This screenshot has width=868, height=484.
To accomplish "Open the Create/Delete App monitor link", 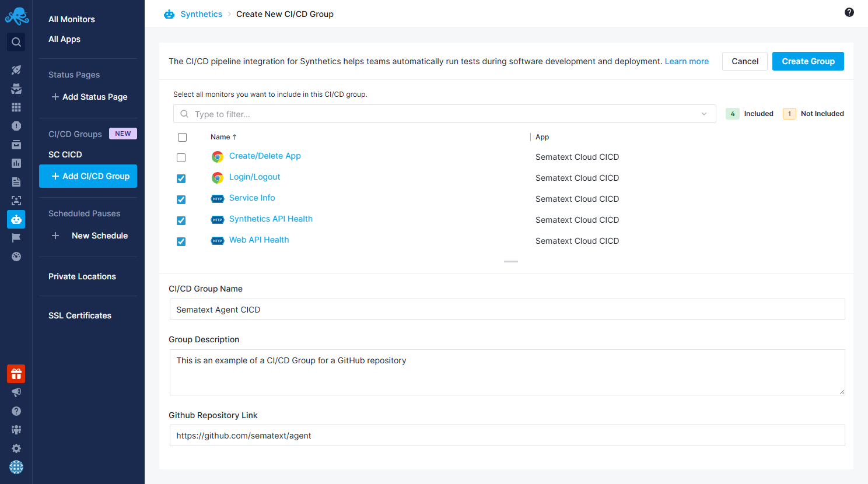I will (265, 156).
